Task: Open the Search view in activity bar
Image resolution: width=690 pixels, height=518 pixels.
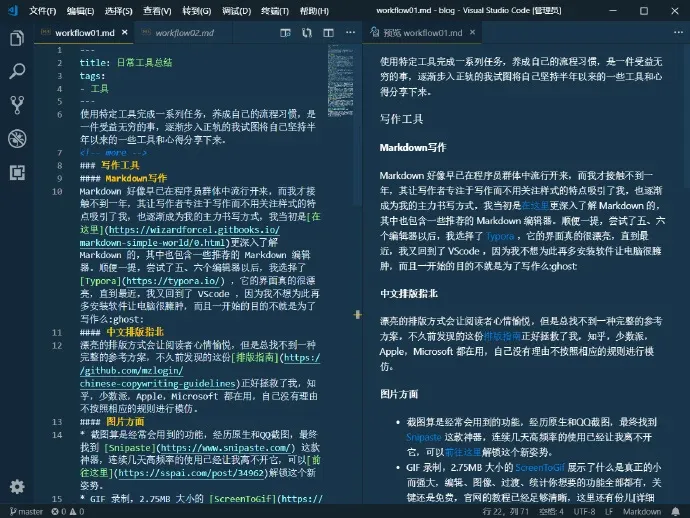Action: [x=16, y=71]
